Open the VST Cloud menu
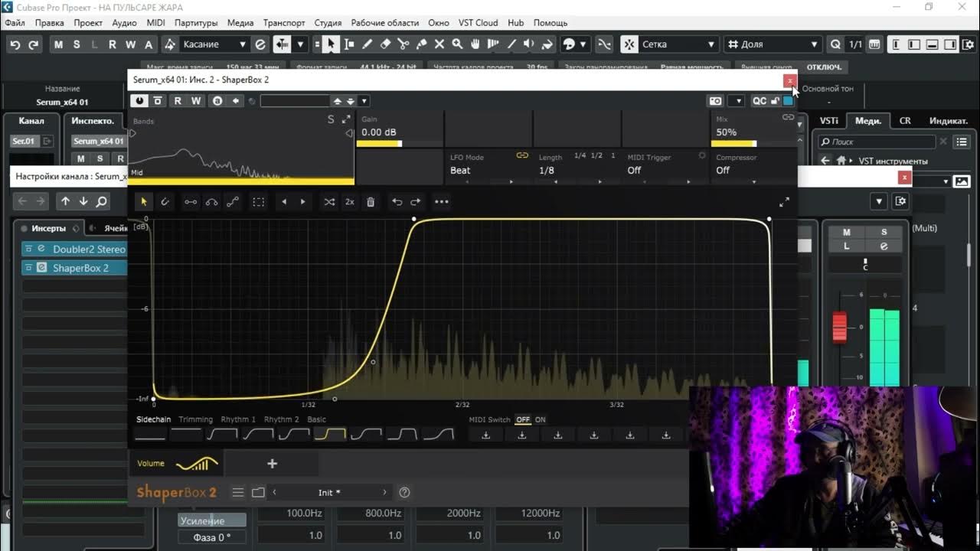 click(478, 23)
